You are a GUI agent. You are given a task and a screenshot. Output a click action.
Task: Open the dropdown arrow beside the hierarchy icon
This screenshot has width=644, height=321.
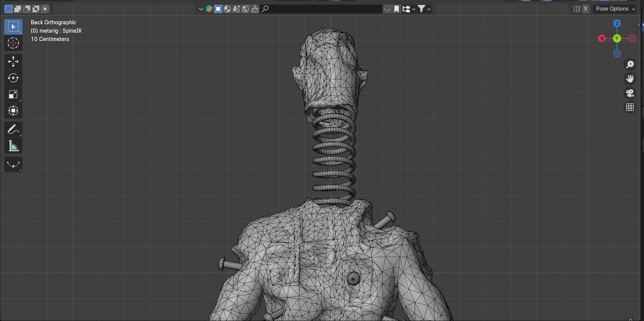coord(414,9)
